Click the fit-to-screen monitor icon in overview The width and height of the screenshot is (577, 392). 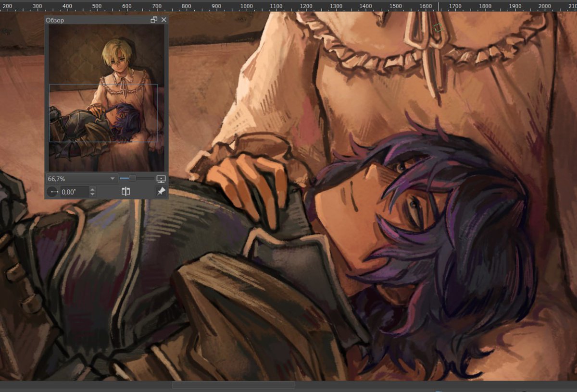pos(161,178)
